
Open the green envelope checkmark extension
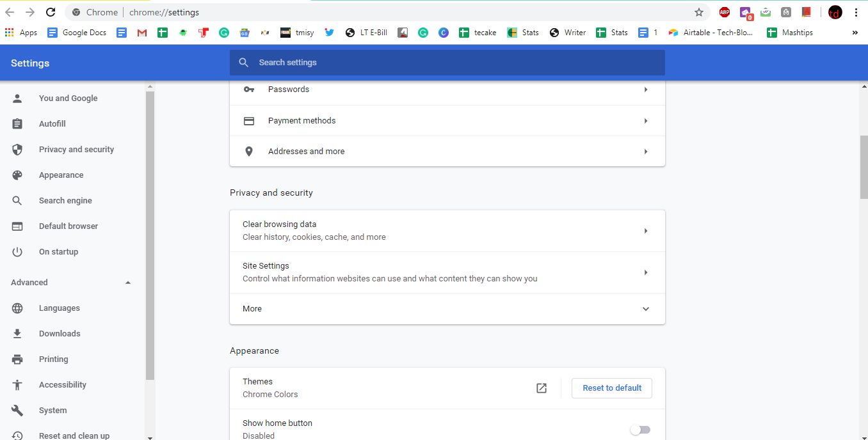[x=766, y=12]
